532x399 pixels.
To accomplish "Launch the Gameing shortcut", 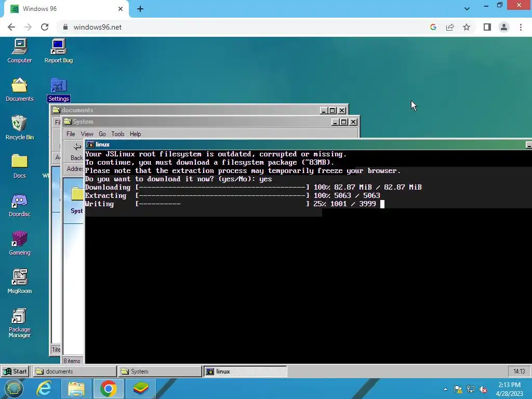I will [19, 243].
